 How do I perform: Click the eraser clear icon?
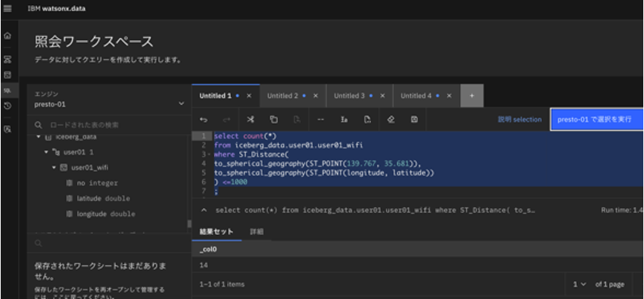(391, 120)
